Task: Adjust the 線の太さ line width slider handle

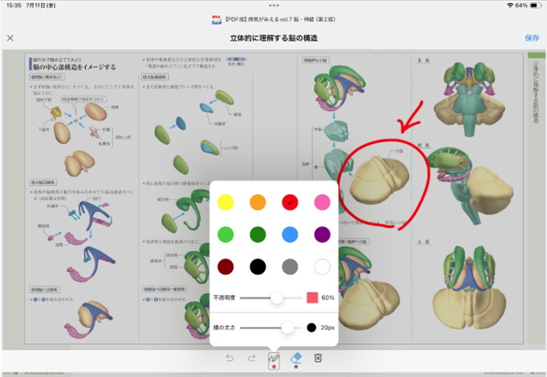Action: 287,327
